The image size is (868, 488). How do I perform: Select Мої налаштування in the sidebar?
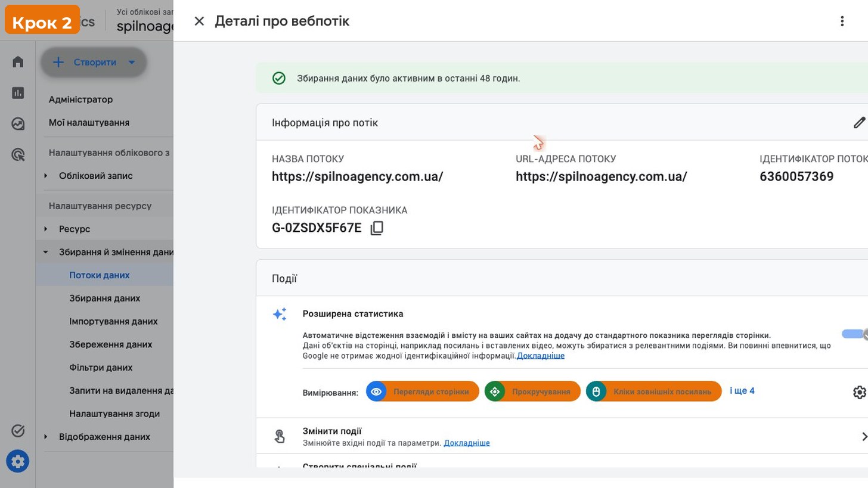click(x=89, y=123)
